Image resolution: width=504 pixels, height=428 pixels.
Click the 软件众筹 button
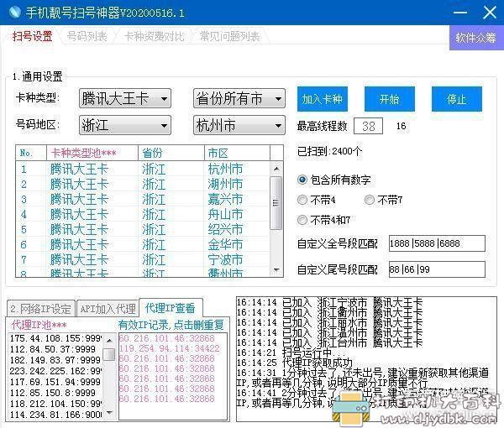(x=476, y=38)
